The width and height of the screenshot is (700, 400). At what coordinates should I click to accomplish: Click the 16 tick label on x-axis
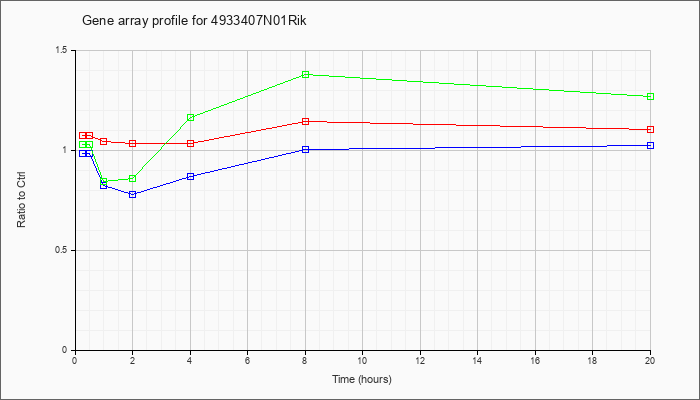(x=535, y=360)
